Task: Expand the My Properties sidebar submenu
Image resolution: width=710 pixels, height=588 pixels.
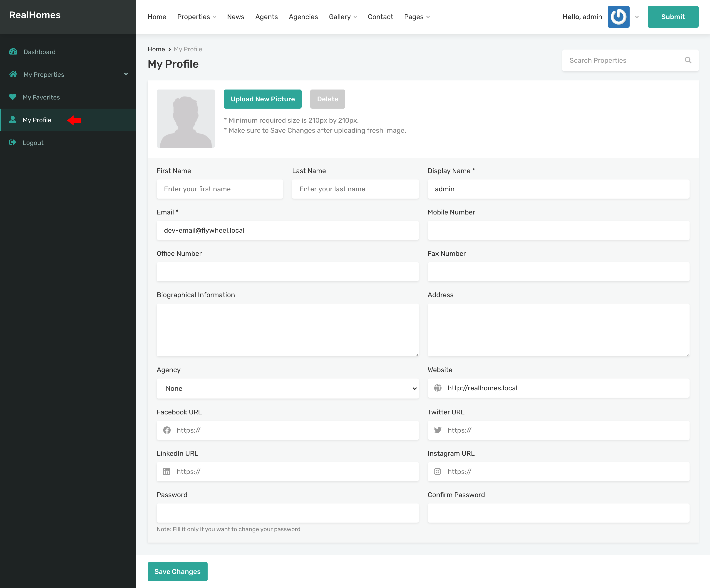Action: click(x=126, y=74)
